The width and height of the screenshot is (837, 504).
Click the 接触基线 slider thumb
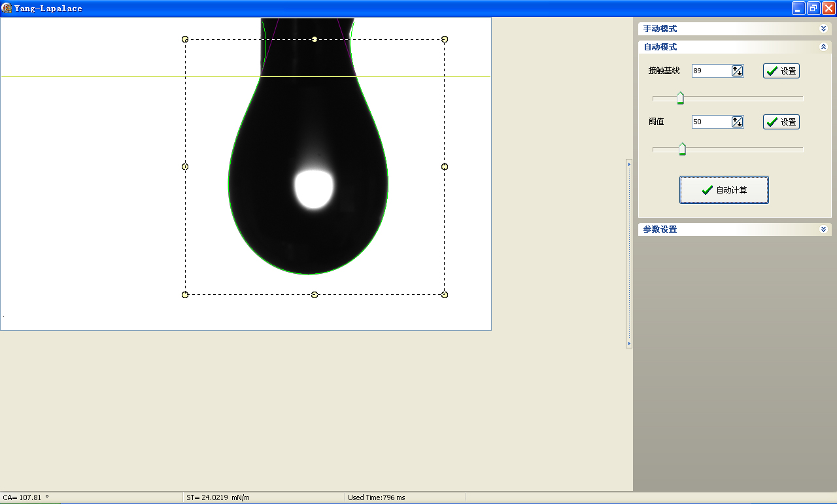coord(680,98)
